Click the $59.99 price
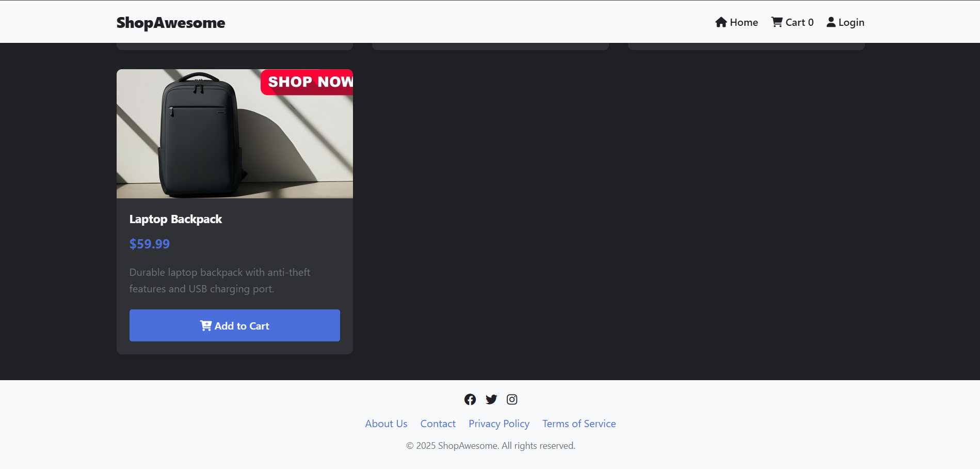This screenshot has width=980, height=469. (x=149, y=244)
